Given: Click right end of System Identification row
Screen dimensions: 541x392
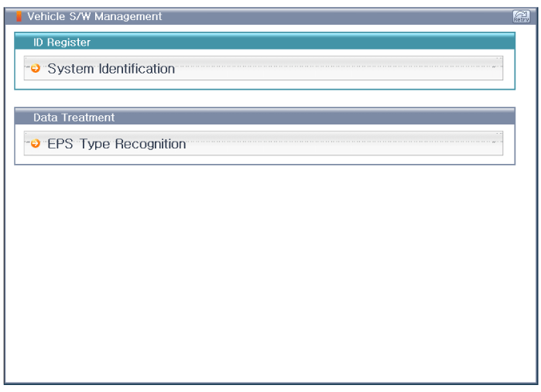Looking at the screenshot, I should tap(491, 69).
